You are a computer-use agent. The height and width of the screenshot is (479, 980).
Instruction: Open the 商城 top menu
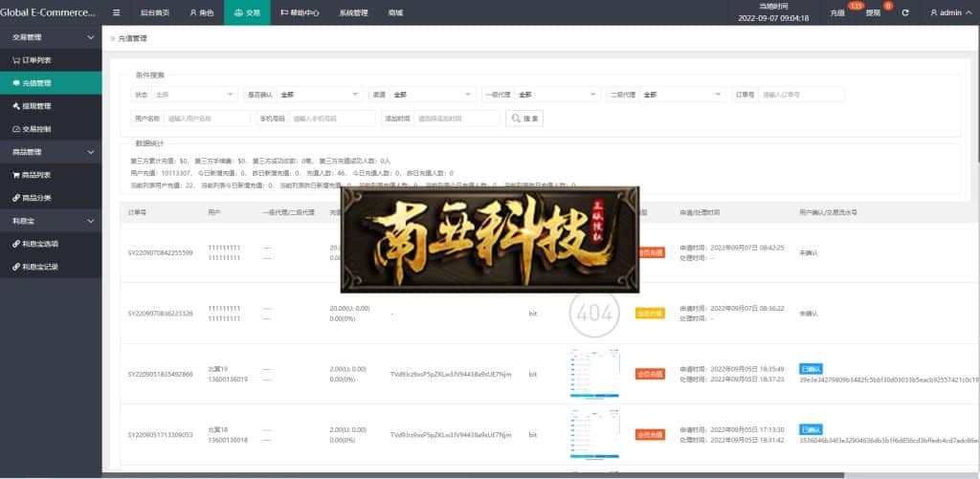[395, 12]
